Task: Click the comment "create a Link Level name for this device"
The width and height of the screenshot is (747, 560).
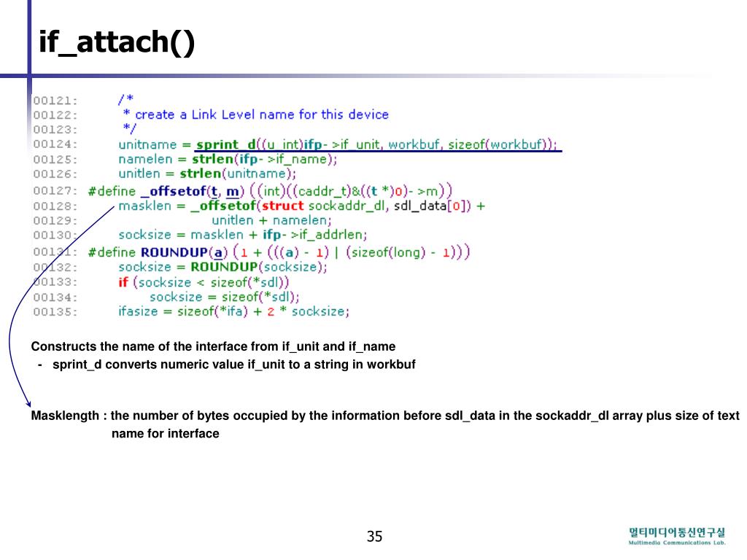Action: (x=262, y=114)
